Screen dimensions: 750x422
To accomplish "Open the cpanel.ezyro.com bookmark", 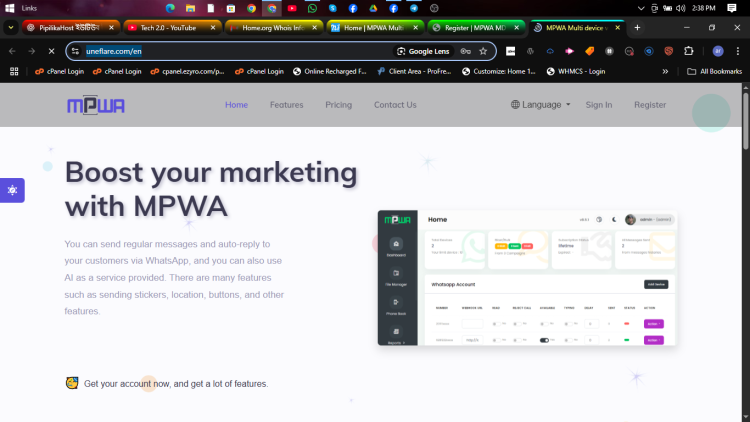I will click(188, 71).
